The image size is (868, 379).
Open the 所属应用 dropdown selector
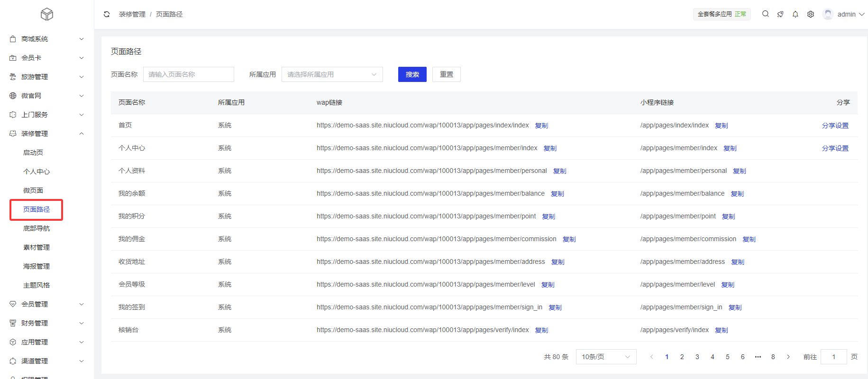click(x=332, y=74)
